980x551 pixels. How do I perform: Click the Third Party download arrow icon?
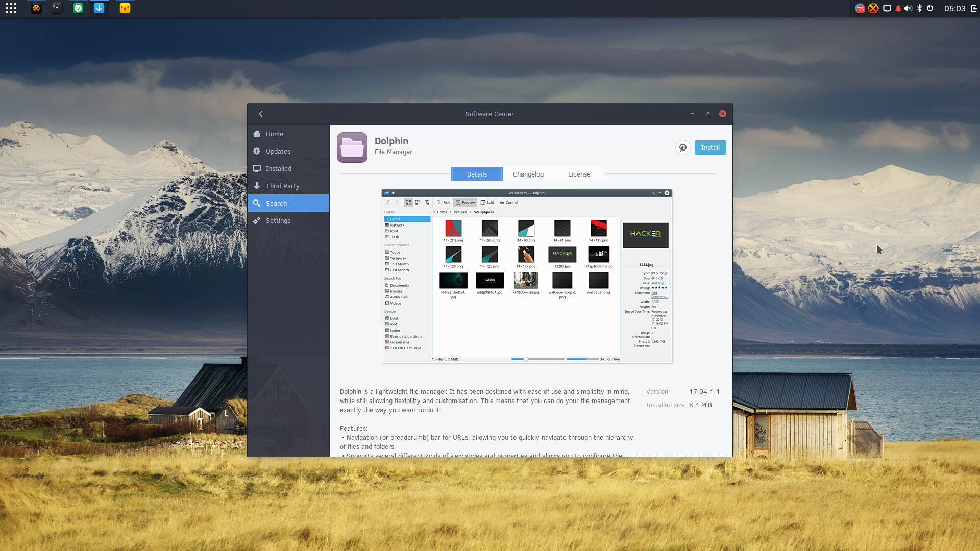pos(257,186)
